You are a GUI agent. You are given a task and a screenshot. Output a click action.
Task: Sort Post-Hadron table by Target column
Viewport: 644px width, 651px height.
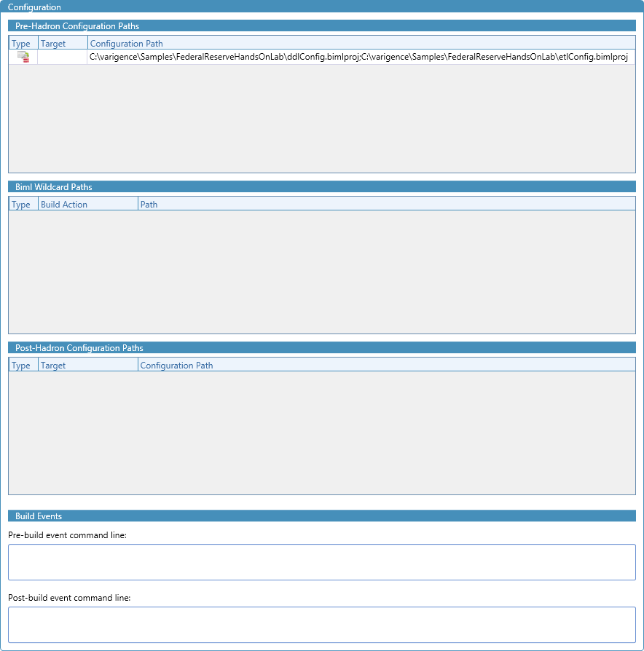(x=87, y=366)
